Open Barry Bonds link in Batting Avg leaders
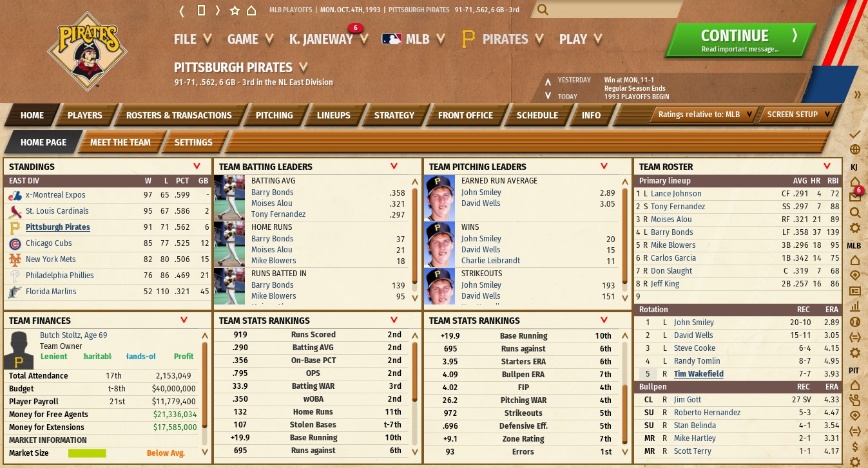Screen dimensions: 868x468 point(272,192)
